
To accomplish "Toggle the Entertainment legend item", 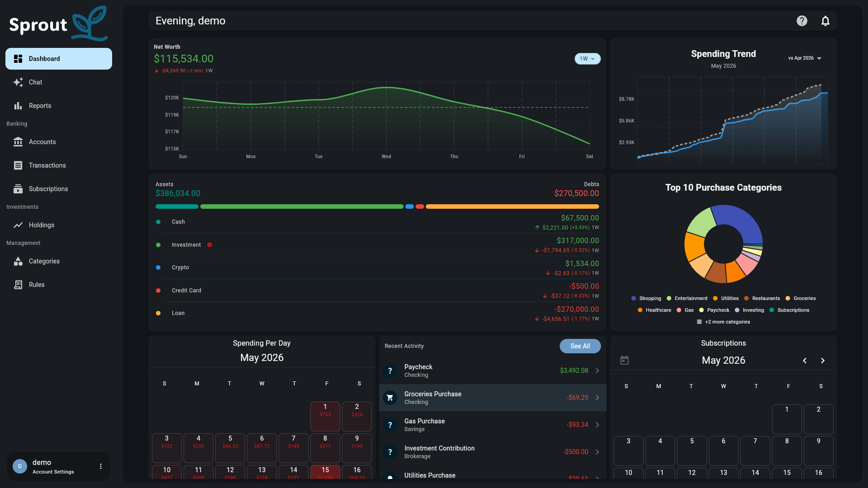I will (x=687, y=298).
